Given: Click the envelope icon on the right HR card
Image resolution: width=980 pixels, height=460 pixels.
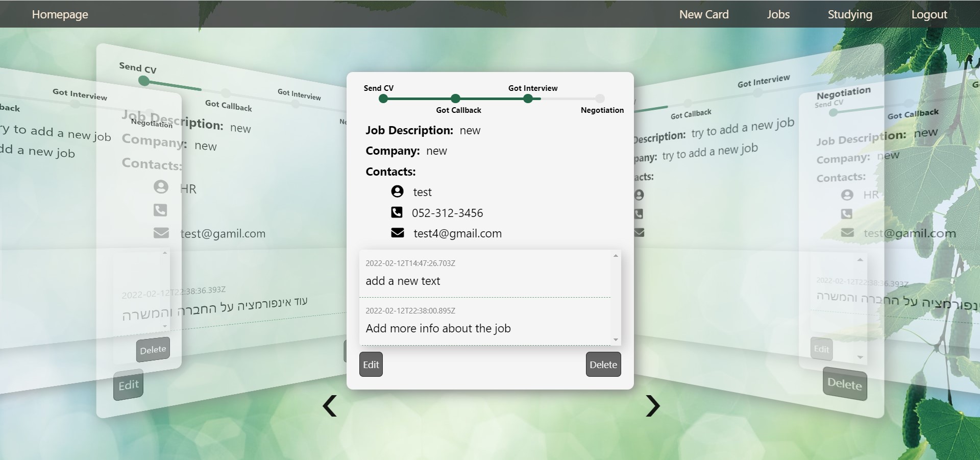Looking at the screenshot, I should [x=847, y=232].
